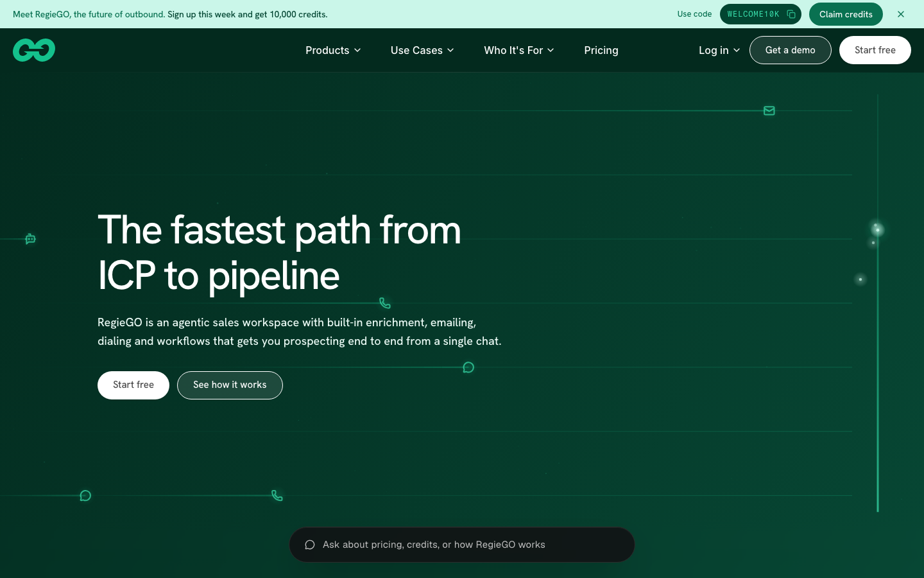The image size is (924, 578).
Task: Click Start free in the navbar
Action: click(x=875, y=50)
